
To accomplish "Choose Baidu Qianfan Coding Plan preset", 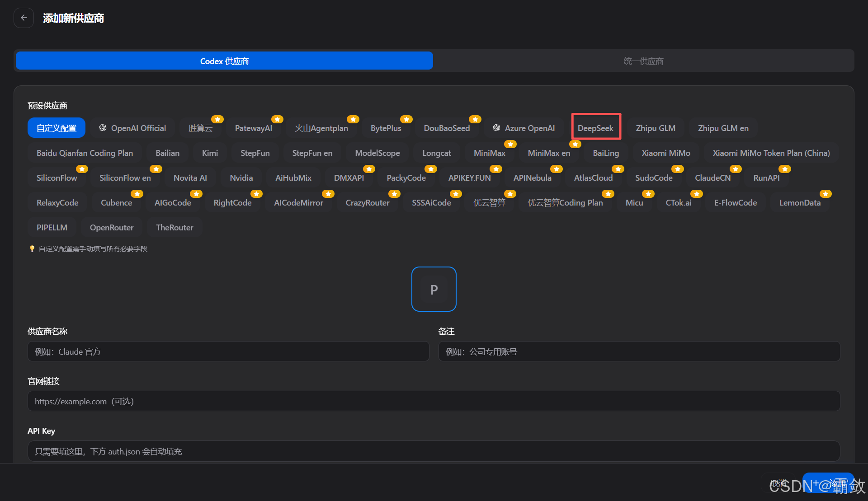I will [85, 153].
